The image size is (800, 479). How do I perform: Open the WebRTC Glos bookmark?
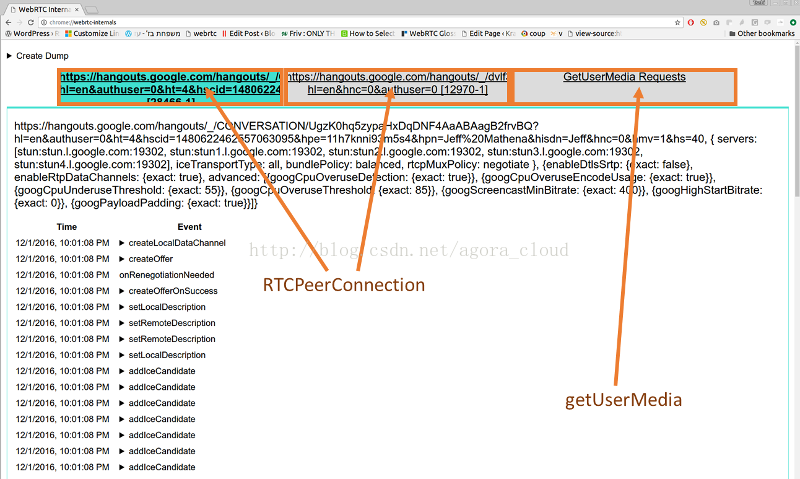(428, 34)
